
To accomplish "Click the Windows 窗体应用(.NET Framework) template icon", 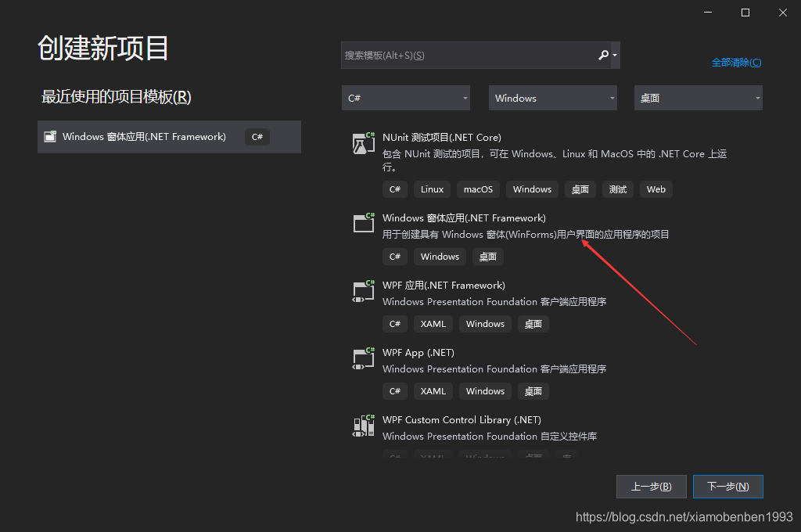I will tap(363, 223).
